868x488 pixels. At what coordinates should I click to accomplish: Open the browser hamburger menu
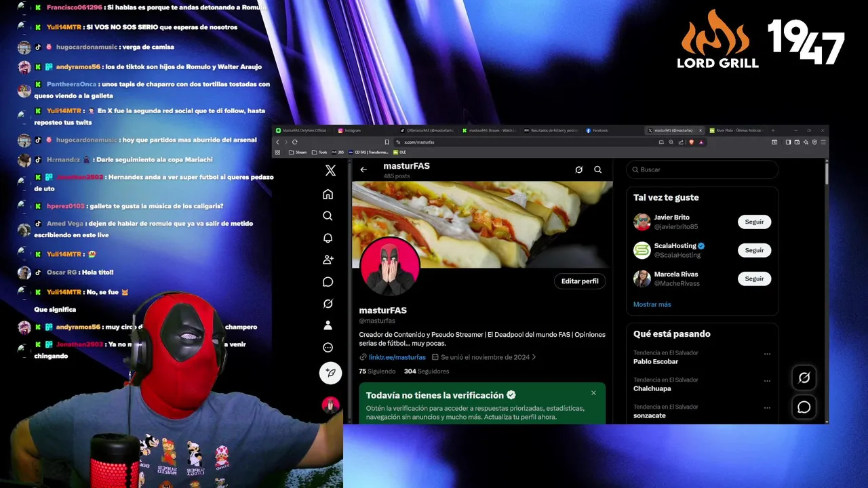[823, 142]
